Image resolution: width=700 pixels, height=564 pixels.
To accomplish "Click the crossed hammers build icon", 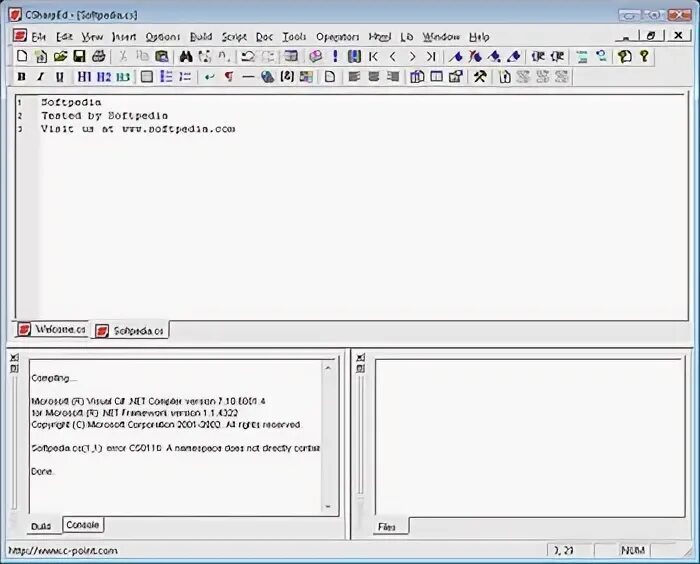I will [480, 77].
